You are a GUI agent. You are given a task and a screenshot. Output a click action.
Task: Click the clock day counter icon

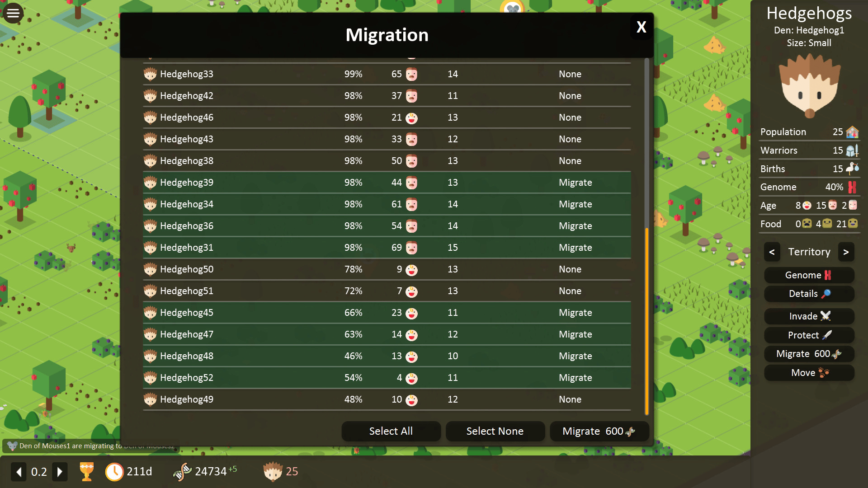point(114,472)
